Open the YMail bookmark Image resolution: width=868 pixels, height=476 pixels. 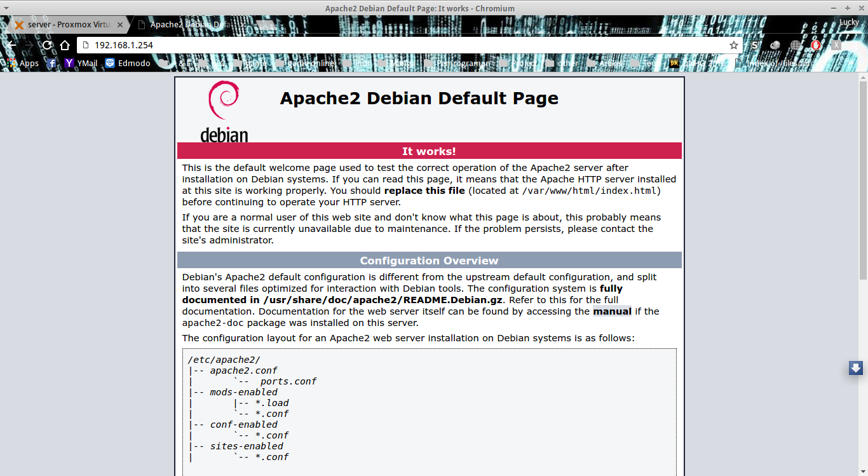point(81,64)
